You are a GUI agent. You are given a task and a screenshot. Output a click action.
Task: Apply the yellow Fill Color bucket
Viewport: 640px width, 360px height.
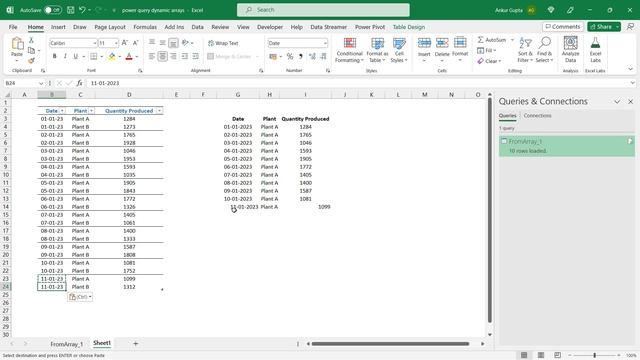tap(111, 57)
